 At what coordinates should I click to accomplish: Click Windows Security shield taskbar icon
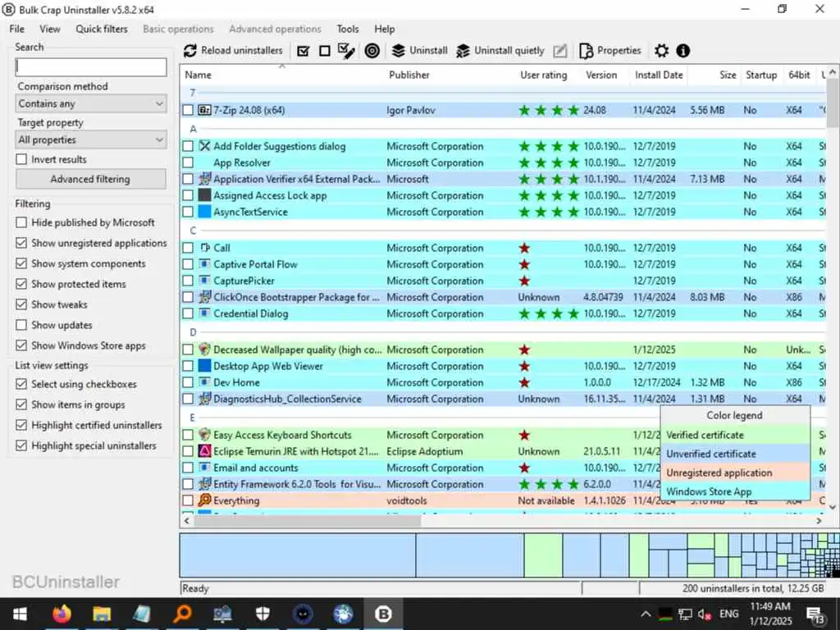tap(262, 614)
